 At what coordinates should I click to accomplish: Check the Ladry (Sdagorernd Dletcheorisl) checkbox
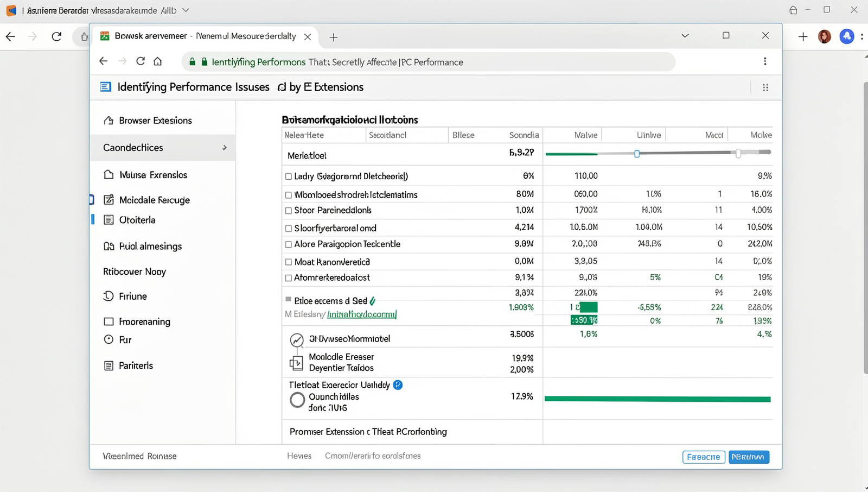[x=289, y=176]
